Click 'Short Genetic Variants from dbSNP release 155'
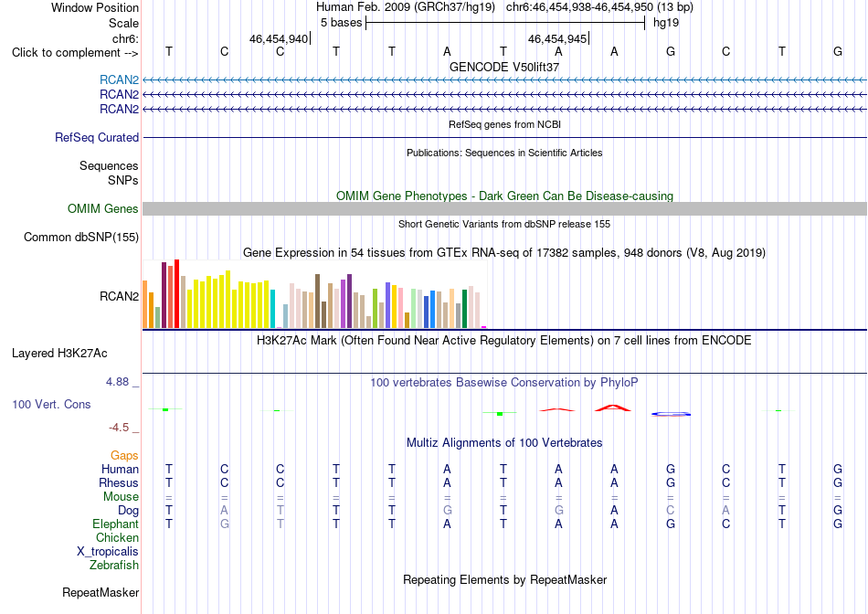The image size is (868, 614). tap(504, 224)
